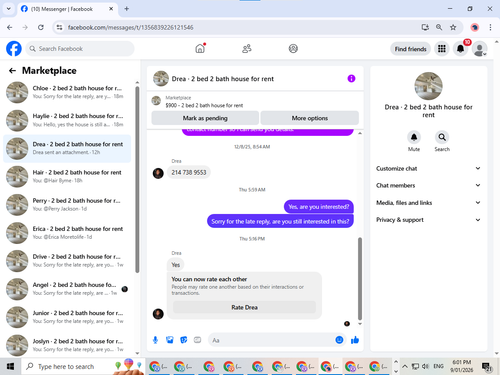500x375 pixels.
Task: Mute this chat with the bell icon
Action: tap(414, 137)
